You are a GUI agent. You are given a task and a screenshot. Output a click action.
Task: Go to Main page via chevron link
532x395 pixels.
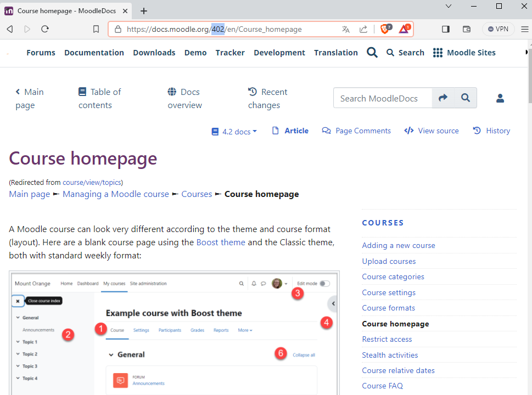[x=30, y=98]
